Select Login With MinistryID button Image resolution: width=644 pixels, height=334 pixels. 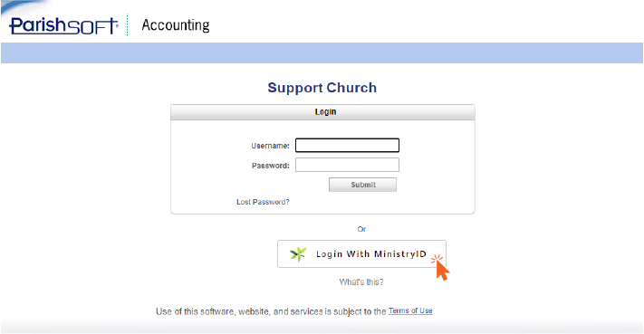click(361, 254)
